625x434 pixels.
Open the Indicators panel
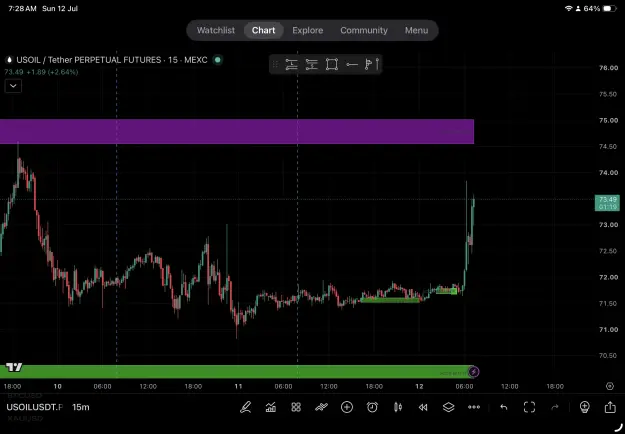tap(271, 407)
